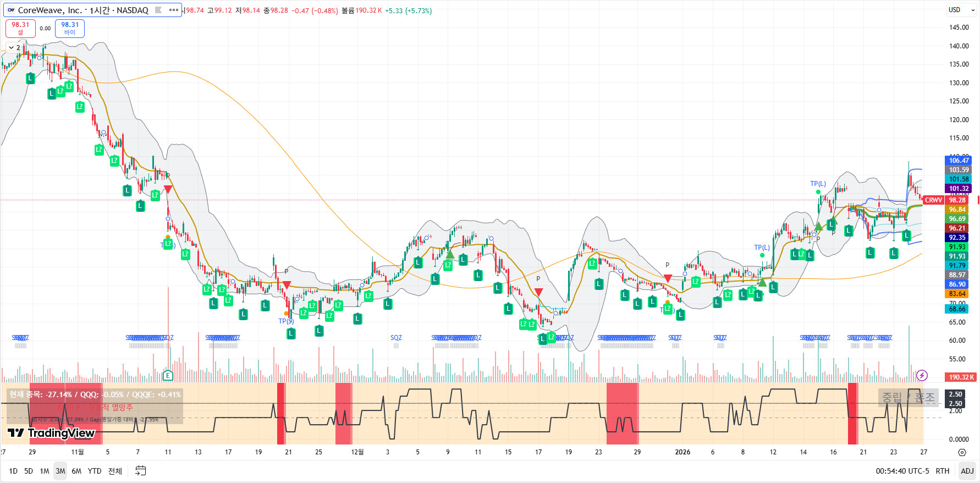Select the 3M time range
The width and height of the screenshot is (980, 483).
coord(60,471)
